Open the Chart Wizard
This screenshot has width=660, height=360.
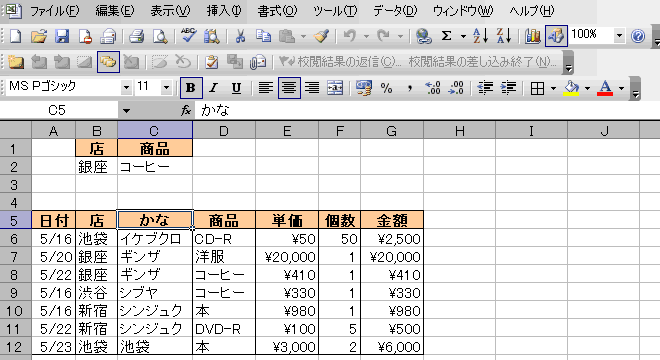coord(532,36)
